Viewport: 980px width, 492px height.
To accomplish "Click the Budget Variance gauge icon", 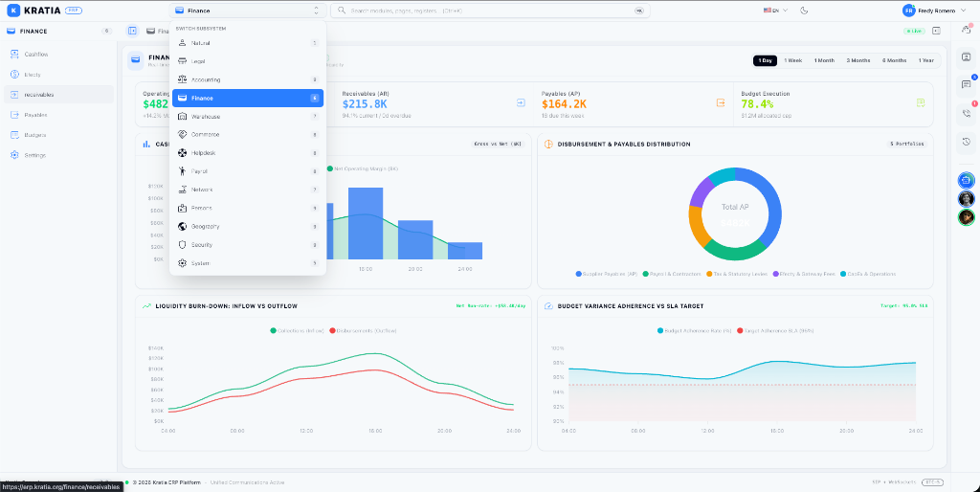I will click(x=548, y=306).
